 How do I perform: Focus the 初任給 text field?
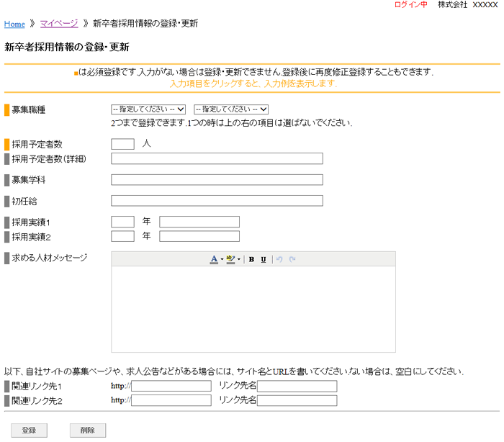pyautogui.click(x=217, y=201)
